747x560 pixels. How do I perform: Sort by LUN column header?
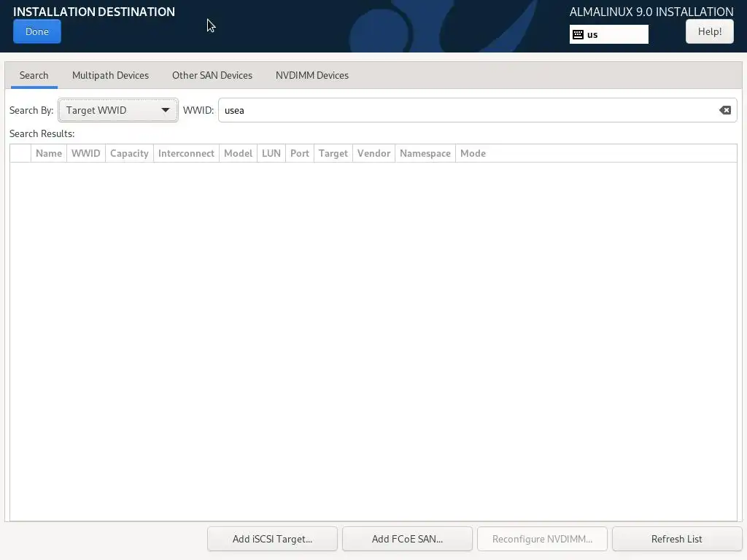(271, 153)
